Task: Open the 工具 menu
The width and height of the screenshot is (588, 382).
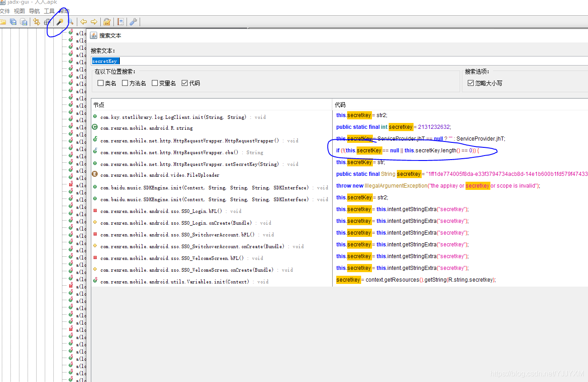Action: [x=49, y=11]
